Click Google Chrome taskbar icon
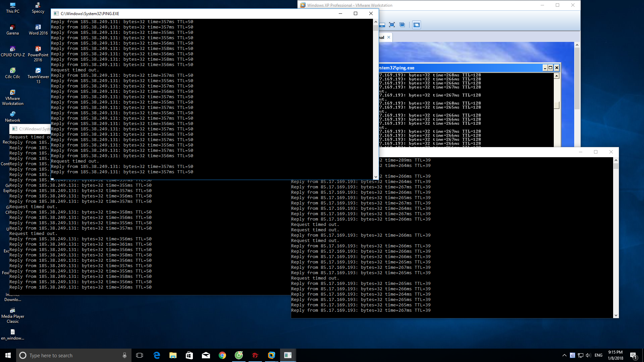This screenshot has width=644, height=362. [x=222, y=355]
